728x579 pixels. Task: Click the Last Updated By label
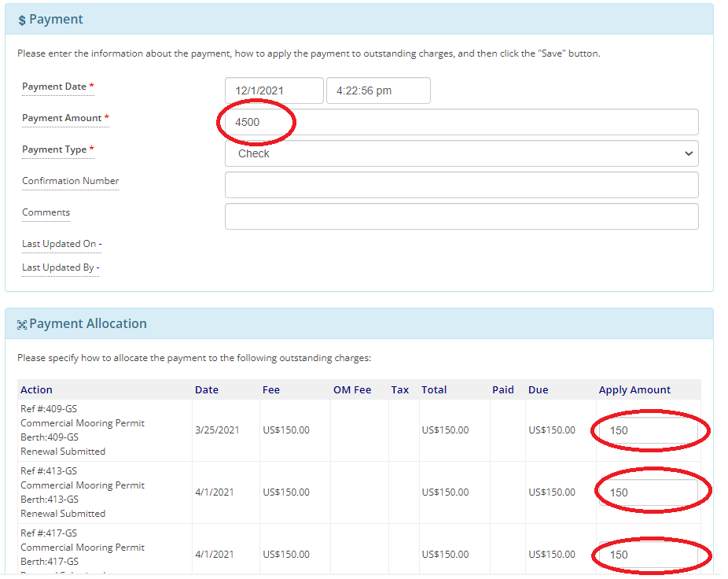pyautogui.click(x=59, y=267)
